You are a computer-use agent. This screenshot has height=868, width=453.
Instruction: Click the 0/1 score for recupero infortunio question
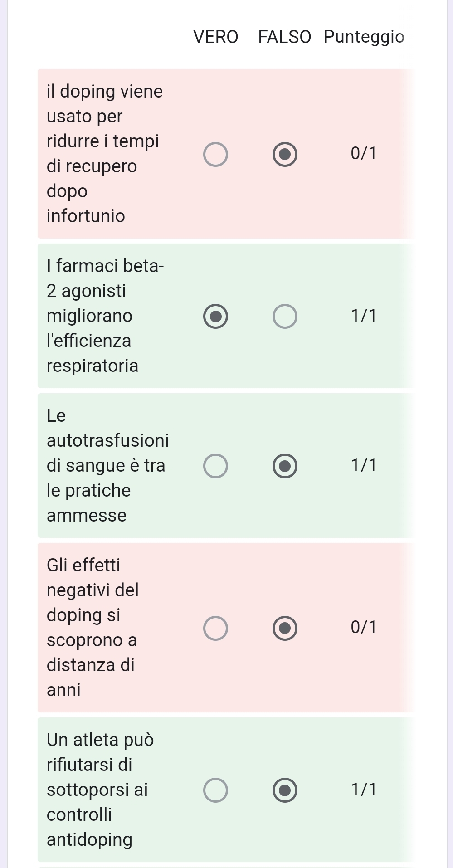pos(363,153)
